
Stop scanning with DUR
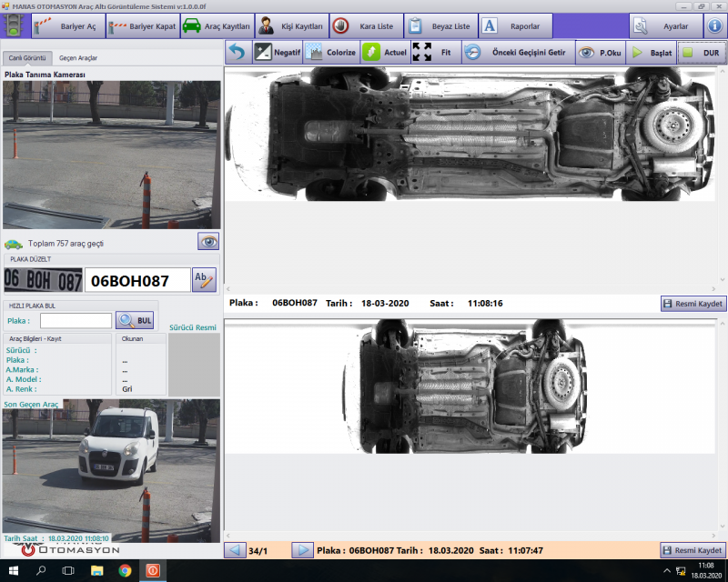tap(701, 52)
